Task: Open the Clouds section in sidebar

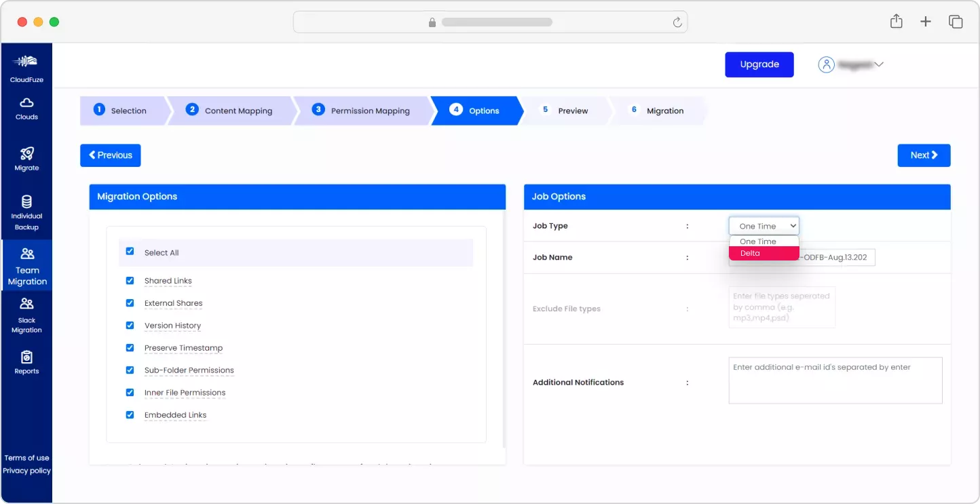Action: [x=26, y=108]
